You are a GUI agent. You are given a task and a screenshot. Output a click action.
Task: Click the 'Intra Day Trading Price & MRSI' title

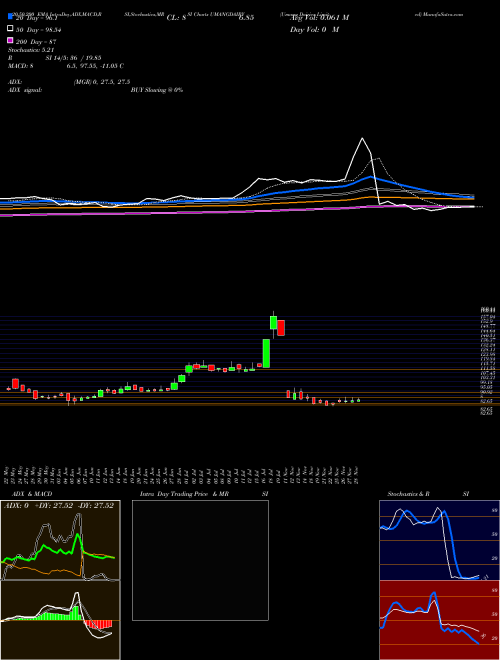(204, 494)
